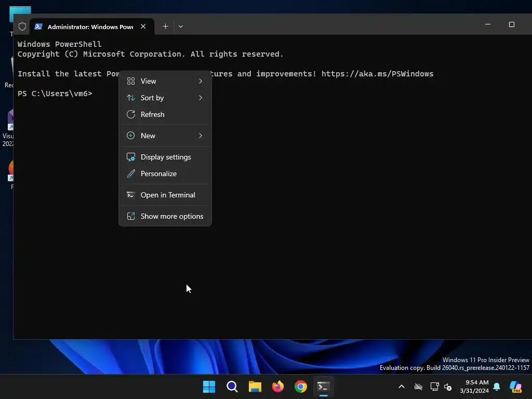This screenshot has width=532, height=399.
Task: Launch Google Chrome from the taskbar
Action: click(301, 387)
